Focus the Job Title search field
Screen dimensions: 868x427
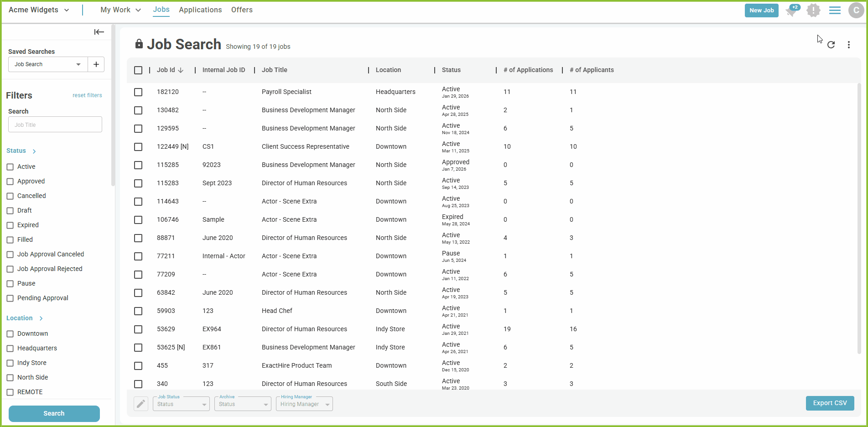pos(55,125)
